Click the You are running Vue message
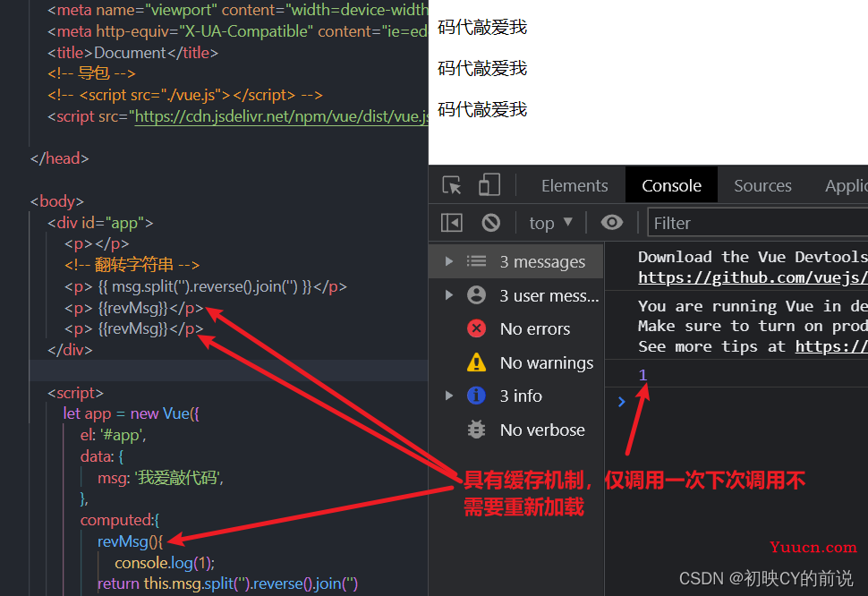The height and width of the screenshot is (596, 868). point(753,306)
